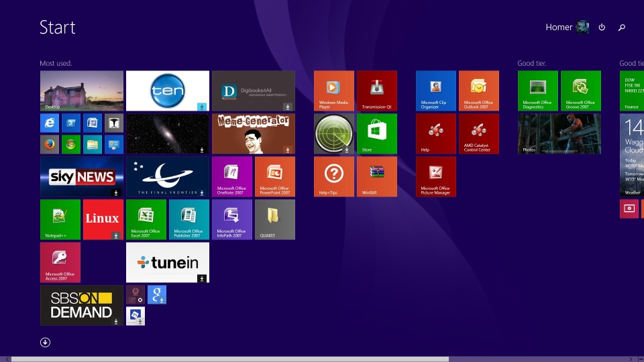Launch Microsoft Office OneNote 2007

[232, 176]
